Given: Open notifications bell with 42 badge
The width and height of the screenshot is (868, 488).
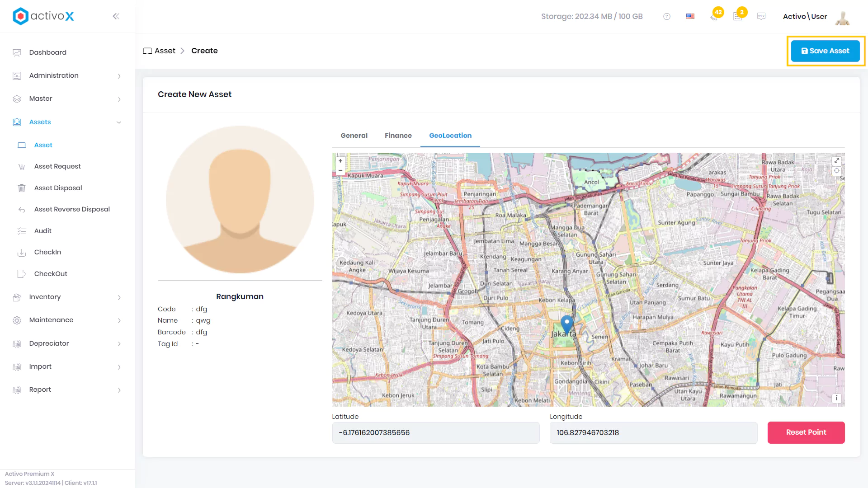Looking at the screenshot, I should 714,17.
